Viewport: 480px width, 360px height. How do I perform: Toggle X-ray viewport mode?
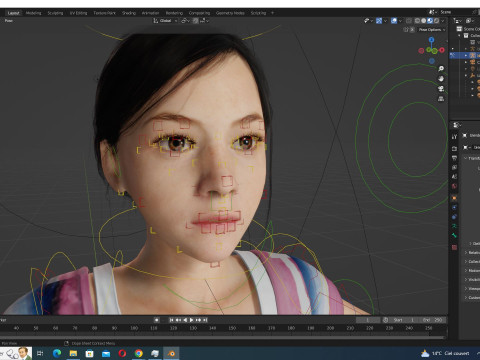point(409,21)
